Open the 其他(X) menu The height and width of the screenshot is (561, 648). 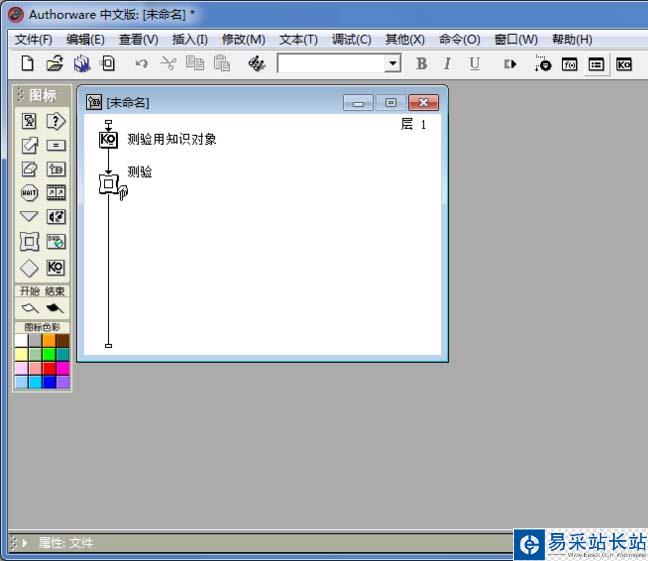(x=405, y=40)
